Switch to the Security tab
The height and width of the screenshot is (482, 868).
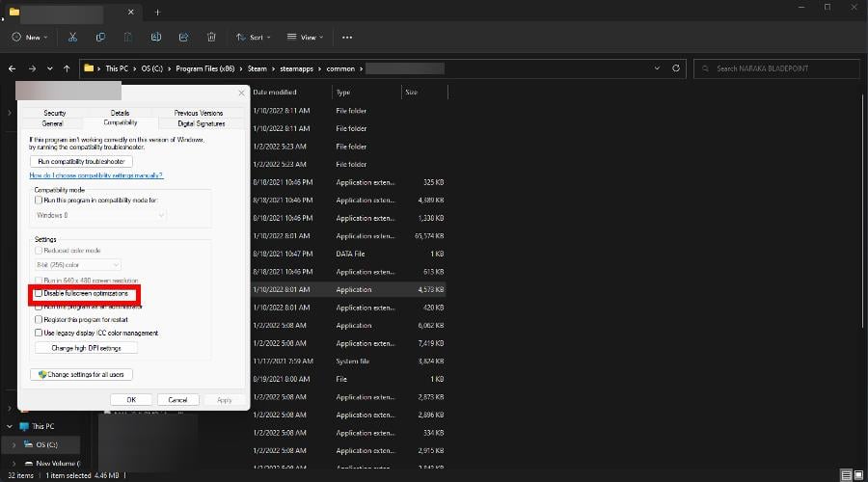54,113
